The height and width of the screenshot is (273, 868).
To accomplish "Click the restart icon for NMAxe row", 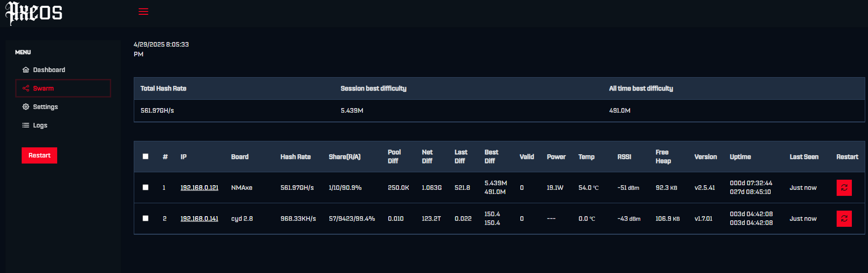I will pyautogui.click(x=844, y=188).
